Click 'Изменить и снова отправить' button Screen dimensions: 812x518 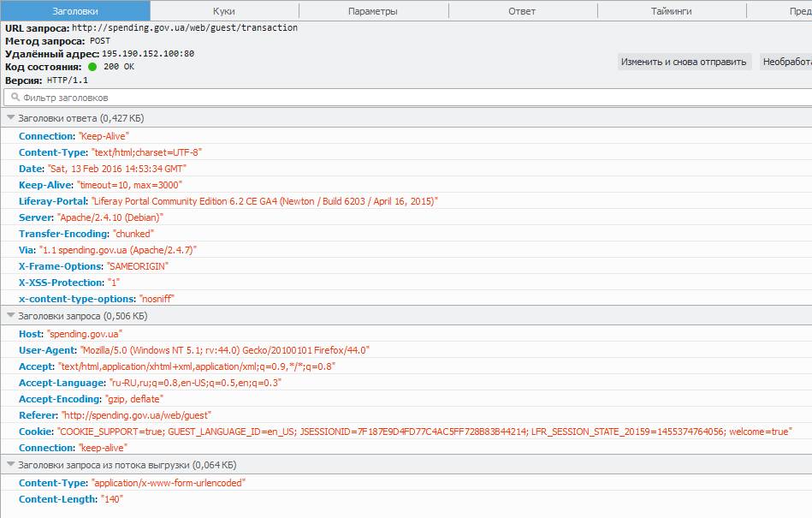(x=685, y=62)
